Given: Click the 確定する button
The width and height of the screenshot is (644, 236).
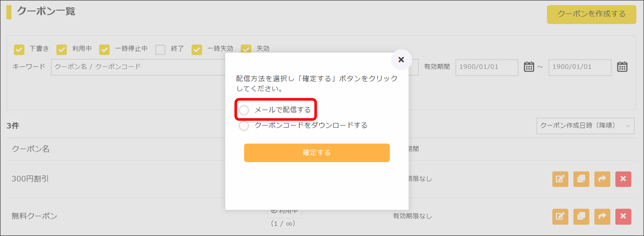Looking at the screenshot, I should point(317,153).
